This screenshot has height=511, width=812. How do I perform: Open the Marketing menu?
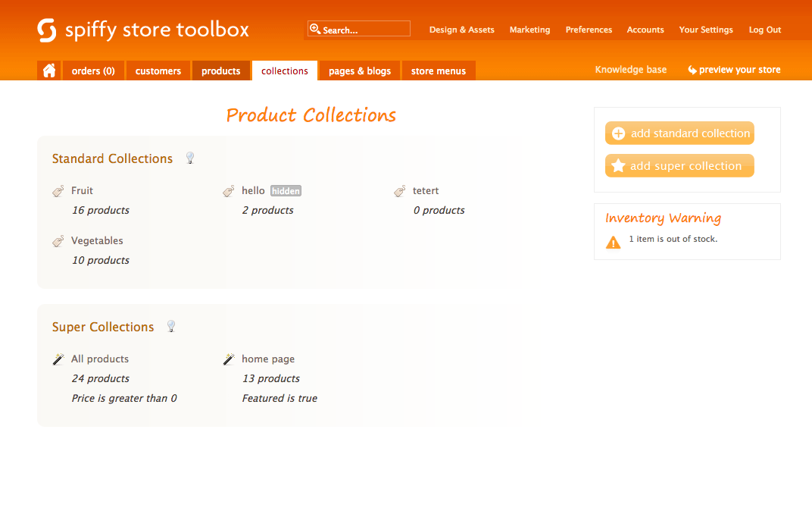[529, 30]
